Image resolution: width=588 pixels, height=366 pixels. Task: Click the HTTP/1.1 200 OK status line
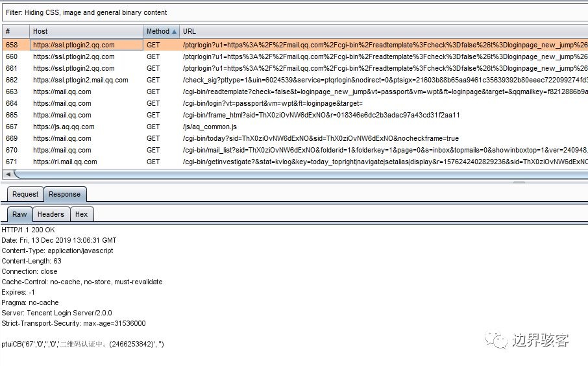(x=28, y=230)
